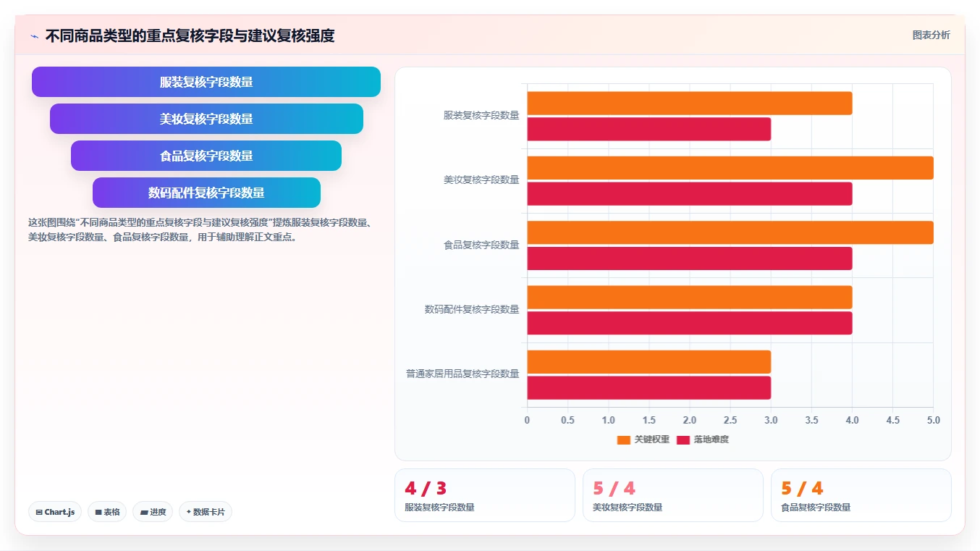This screenshot has height=551, width=980.
Task: Click the orange 关键权重 legend swatch
Action: tap(623, 439)
